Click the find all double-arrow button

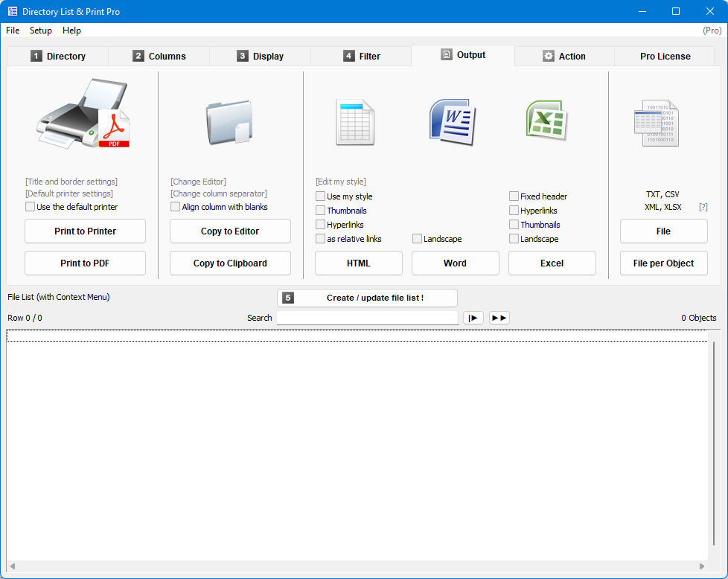[x=499, y=318]
